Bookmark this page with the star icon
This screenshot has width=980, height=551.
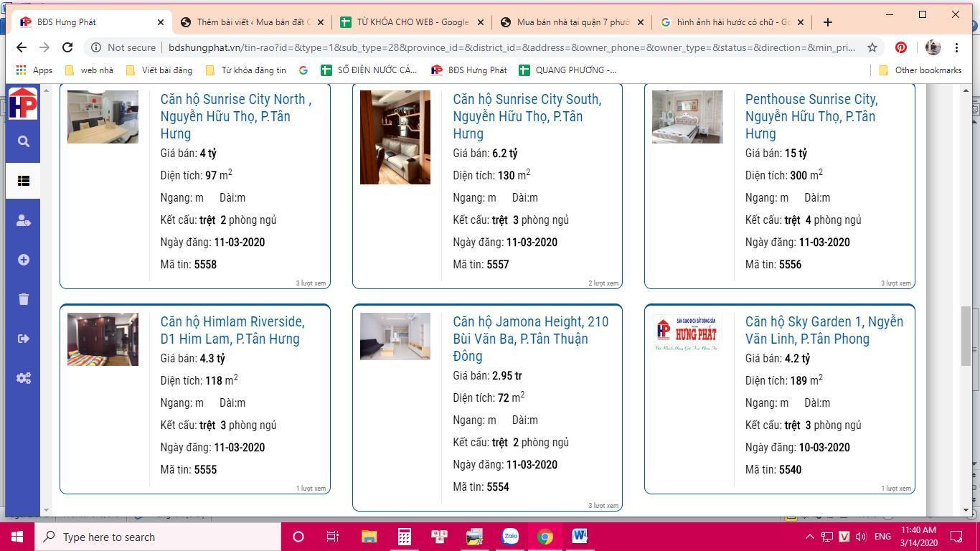click(x=872, y=47)
